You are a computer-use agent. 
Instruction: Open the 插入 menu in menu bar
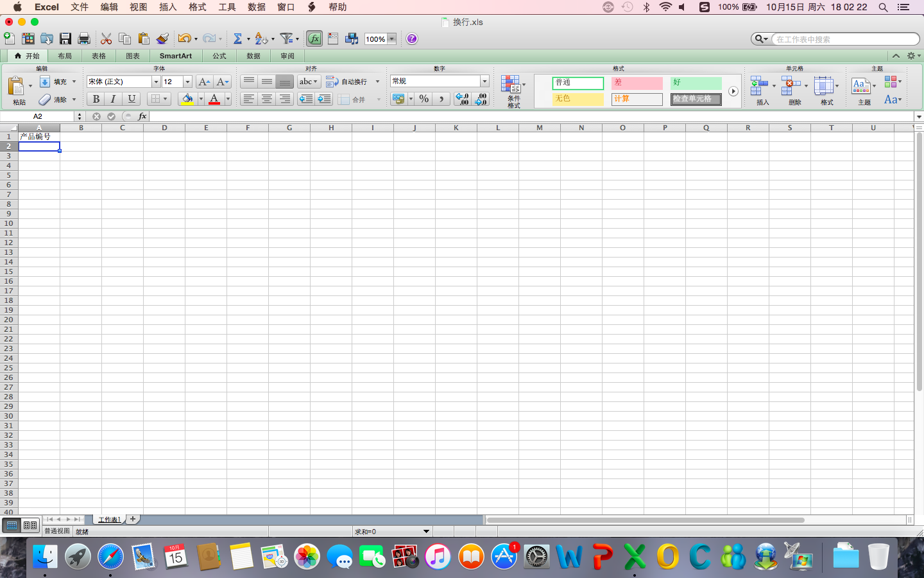[167, 7]
